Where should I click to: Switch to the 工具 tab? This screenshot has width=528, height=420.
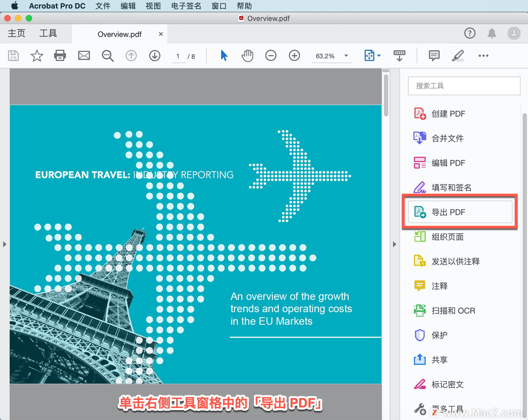(48, 34)
